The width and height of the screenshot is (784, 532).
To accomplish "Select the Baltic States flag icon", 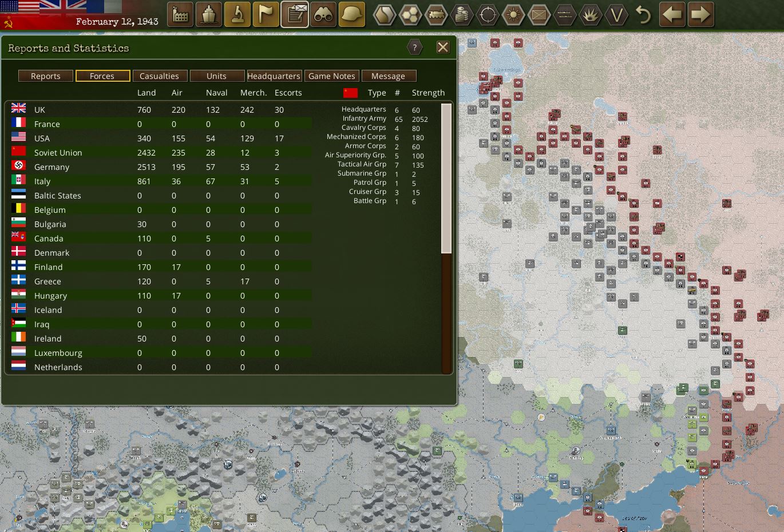I will [19, 194].
